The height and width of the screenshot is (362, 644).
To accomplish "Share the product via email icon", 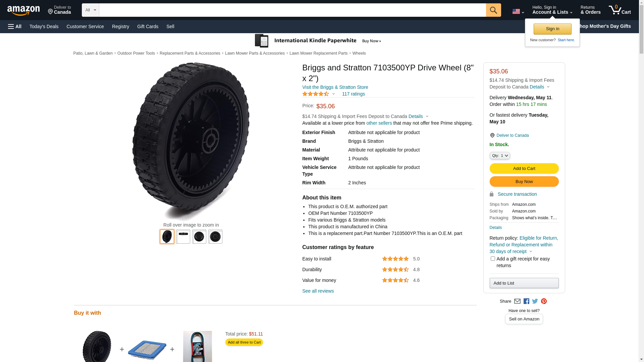I will point(517,301).
